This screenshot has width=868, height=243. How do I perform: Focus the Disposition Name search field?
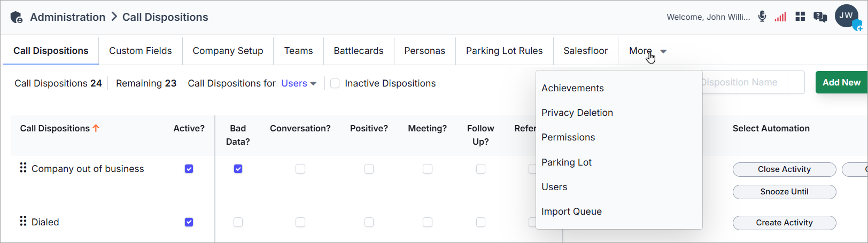[x=753, y=82]
